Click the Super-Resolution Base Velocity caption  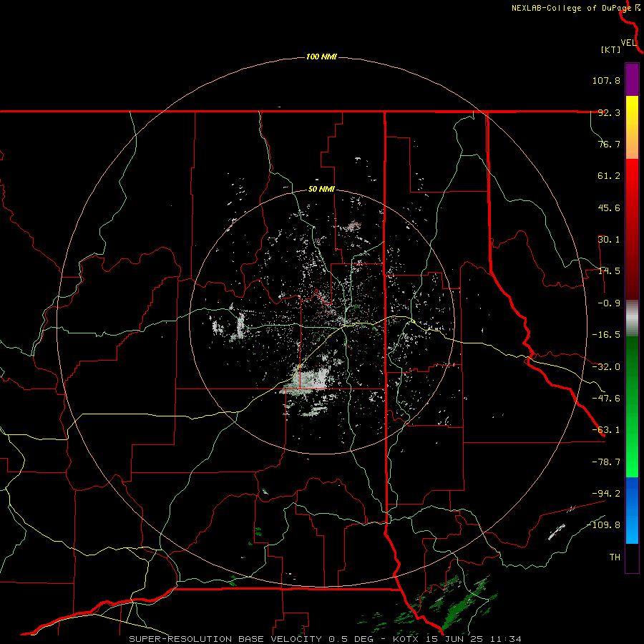pyautogui.click(x=325, y=639)
